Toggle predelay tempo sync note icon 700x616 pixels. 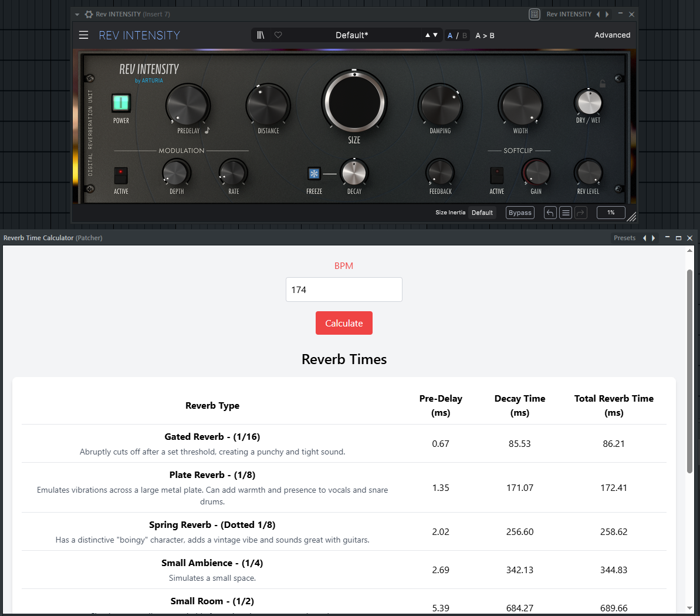click(207, 130)
